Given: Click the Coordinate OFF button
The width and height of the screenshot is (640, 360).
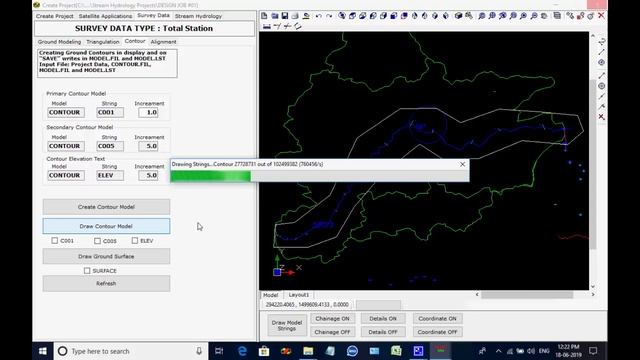Looking at the screenshot, I should tap(438, 332).
